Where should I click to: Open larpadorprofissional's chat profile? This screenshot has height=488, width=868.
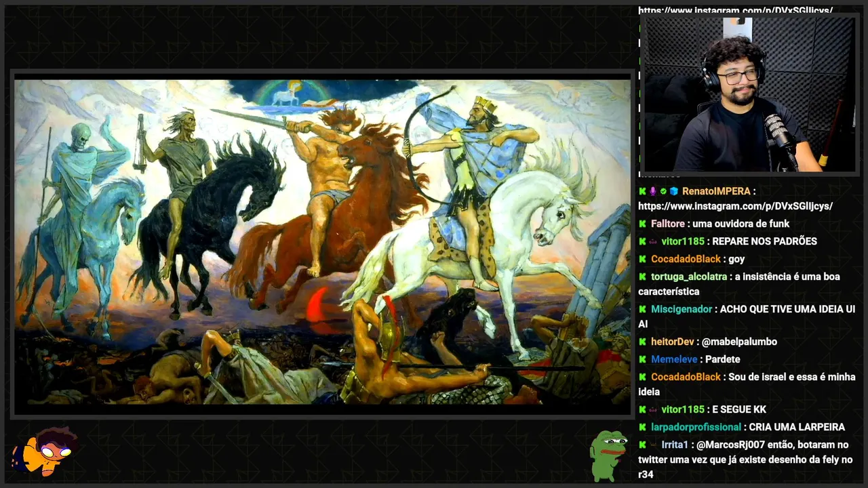[x=696, y=427]
